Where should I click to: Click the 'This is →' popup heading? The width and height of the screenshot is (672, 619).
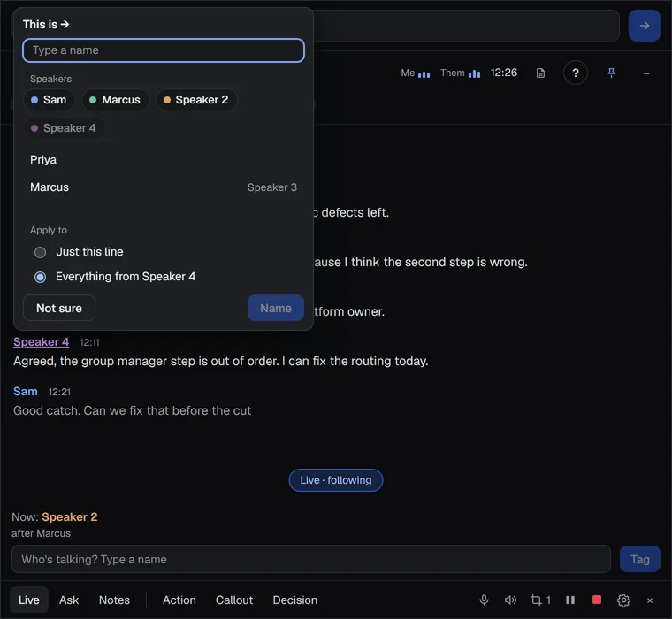[46, 25]
